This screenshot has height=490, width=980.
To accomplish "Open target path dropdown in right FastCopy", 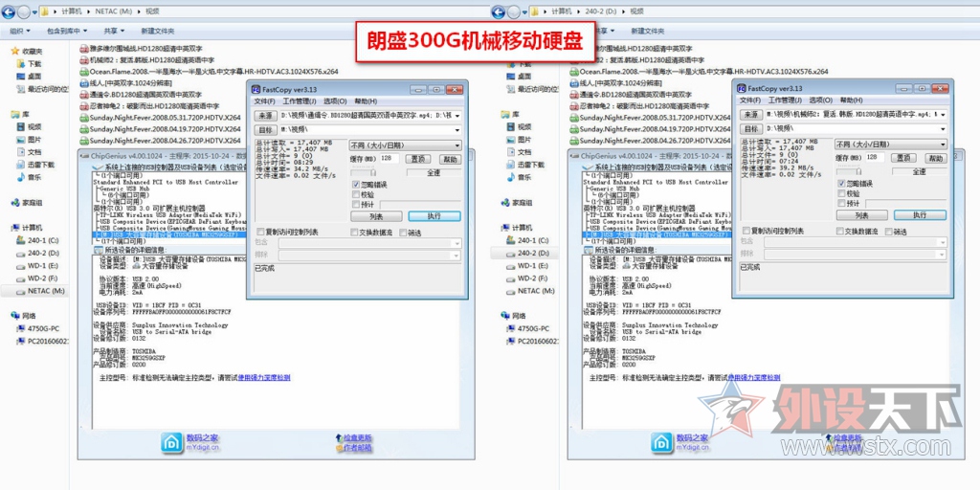I will 943,128.
